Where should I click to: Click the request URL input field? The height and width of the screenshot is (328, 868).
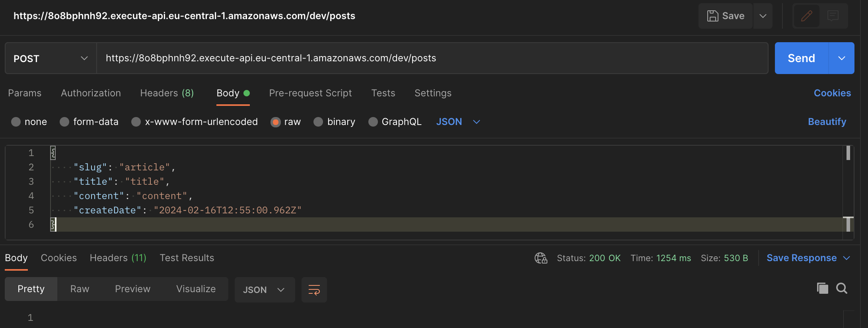(x=432, y=58)
